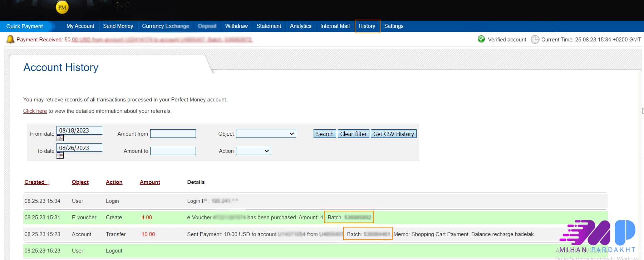
Task: Click the notification bell icon
Action: point(10,39)
